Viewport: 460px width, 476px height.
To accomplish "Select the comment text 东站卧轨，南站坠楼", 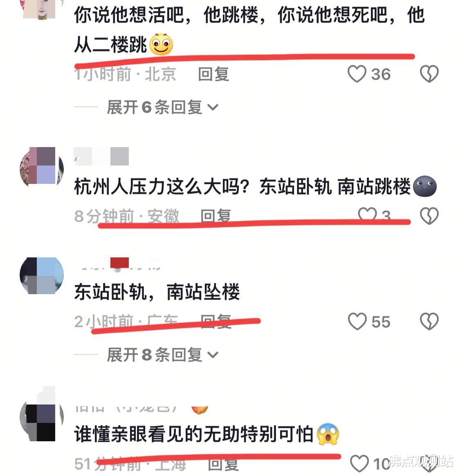I will click(x=157, y=292).
